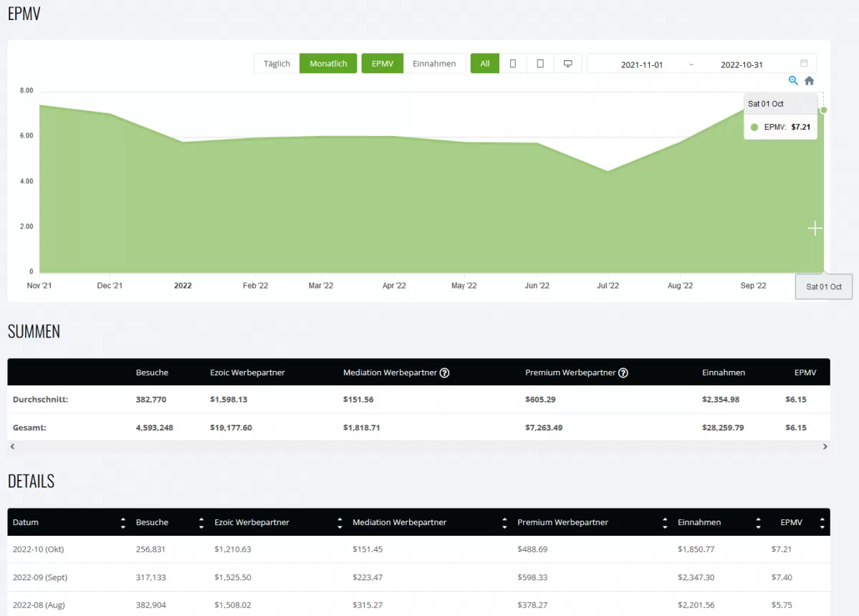Sort details table by Datum
Image resolution: width=859 pixels, height=616 pixels.
point(123,523)
